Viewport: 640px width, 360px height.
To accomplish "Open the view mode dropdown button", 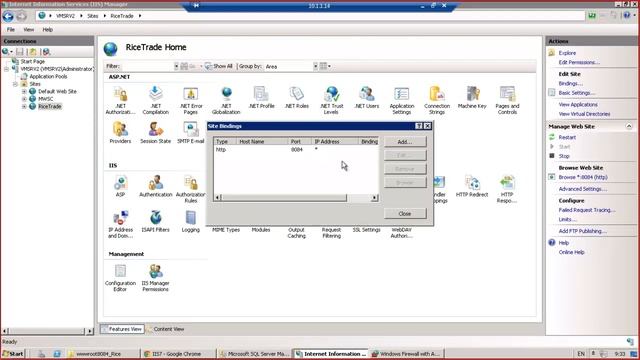I will coord(325,66).
